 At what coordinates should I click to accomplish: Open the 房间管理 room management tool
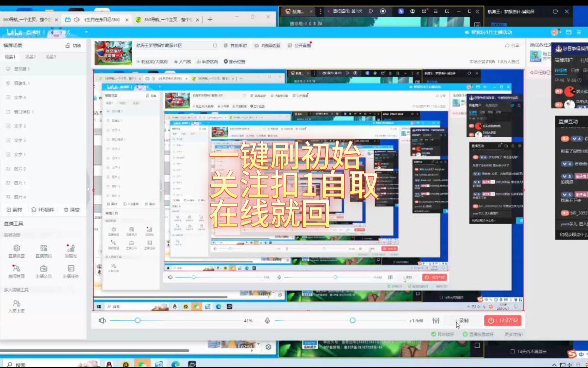pos(16,272)
